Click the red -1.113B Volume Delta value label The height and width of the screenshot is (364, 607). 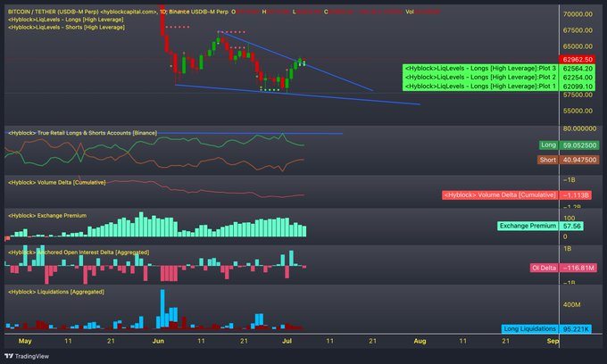tap(517, 195)
